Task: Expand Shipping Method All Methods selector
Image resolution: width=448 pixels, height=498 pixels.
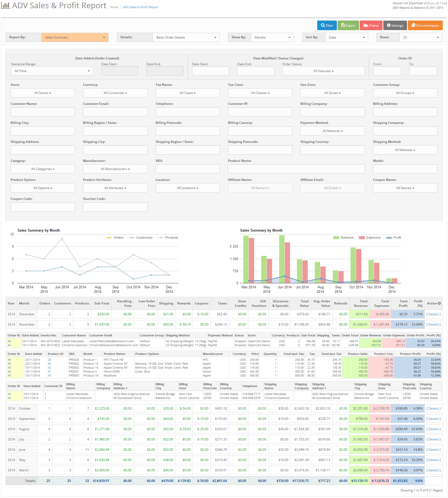Action: click(405, 150)
